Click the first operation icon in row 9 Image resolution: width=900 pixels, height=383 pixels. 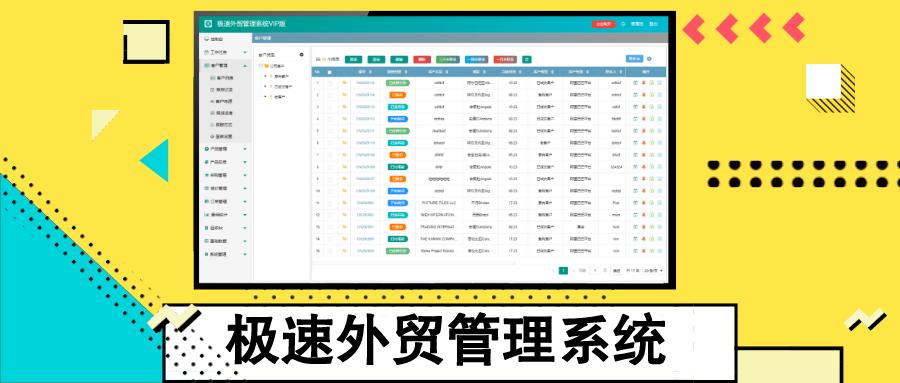[635, 179]
